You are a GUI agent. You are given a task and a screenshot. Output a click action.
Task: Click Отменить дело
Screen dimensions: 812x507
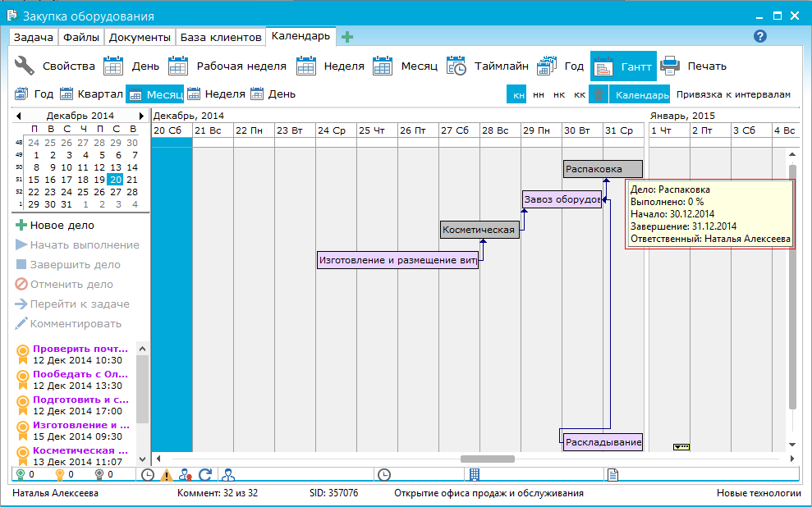pyautogui.click(x=64, y=284)
